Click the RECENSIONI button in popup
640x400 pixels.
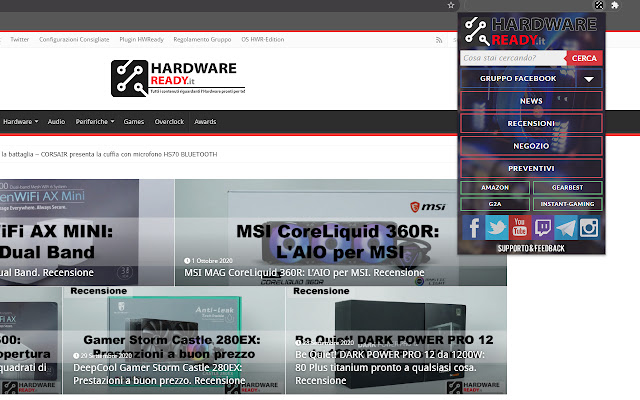pyautogui.click(x=531, y=123)
